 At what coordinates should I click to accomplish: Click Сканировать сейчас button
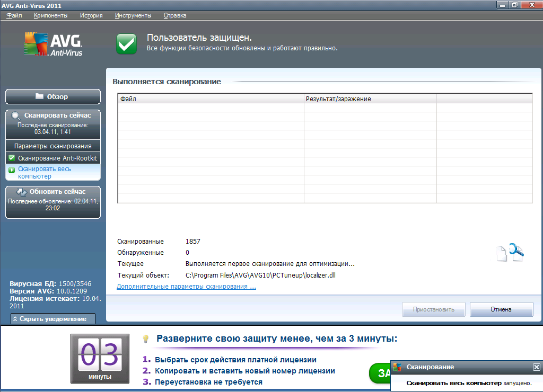(x=53, y=124)
